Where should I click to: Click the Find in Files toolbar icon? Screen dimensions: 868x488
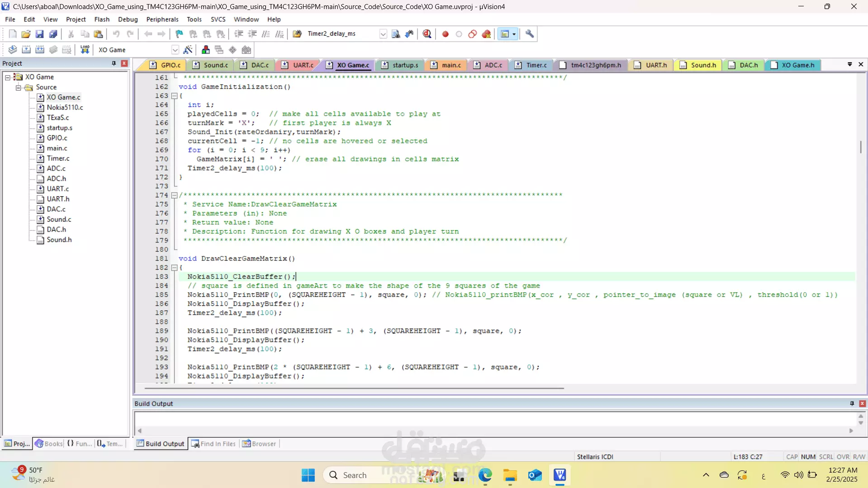click(x=396, y=34)
